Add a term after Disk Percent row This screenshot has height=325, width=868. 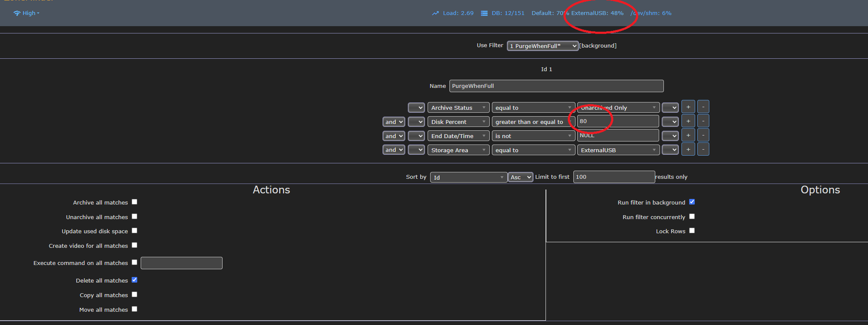(x=688, y=121)
